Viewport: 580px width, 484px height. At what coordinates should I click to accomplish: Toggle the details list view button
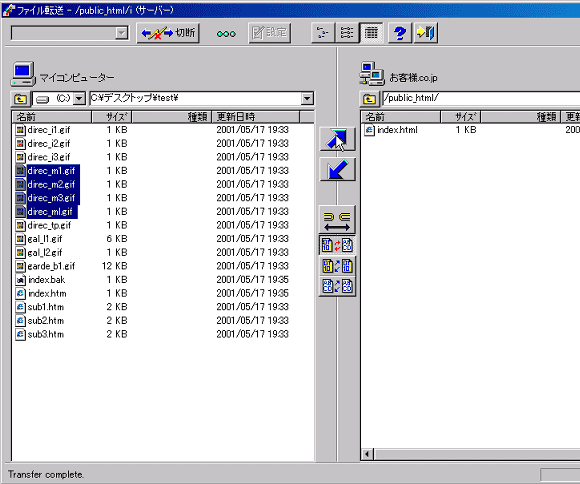(x=371, y=33)
